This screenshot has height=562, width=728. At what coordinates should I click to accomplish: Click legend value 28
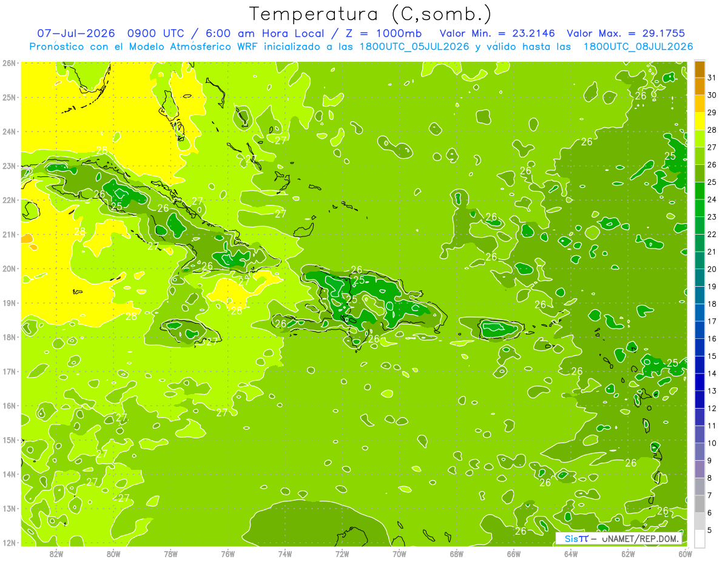point(712,130)
